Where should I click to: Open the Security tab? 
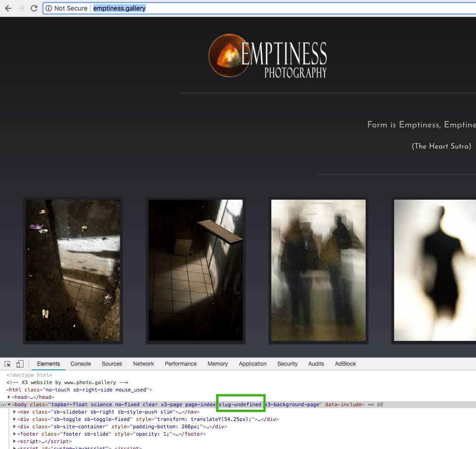coord(287,364)
